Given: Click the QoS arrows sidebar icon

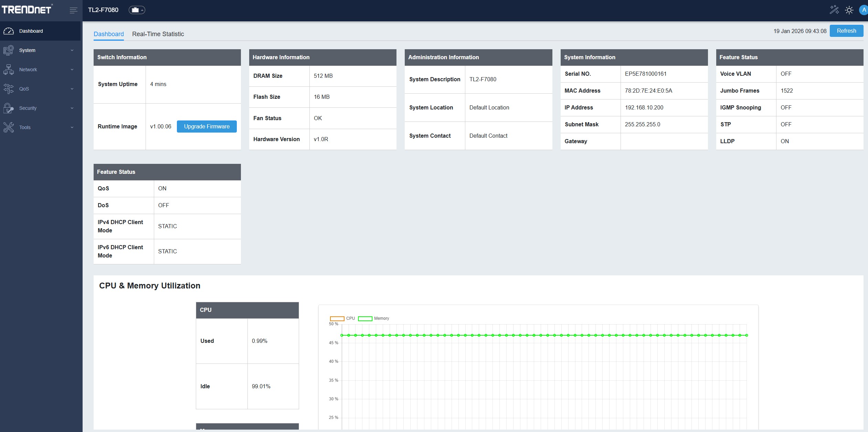Looking at the screenshot, I should (x=9, y=89).
